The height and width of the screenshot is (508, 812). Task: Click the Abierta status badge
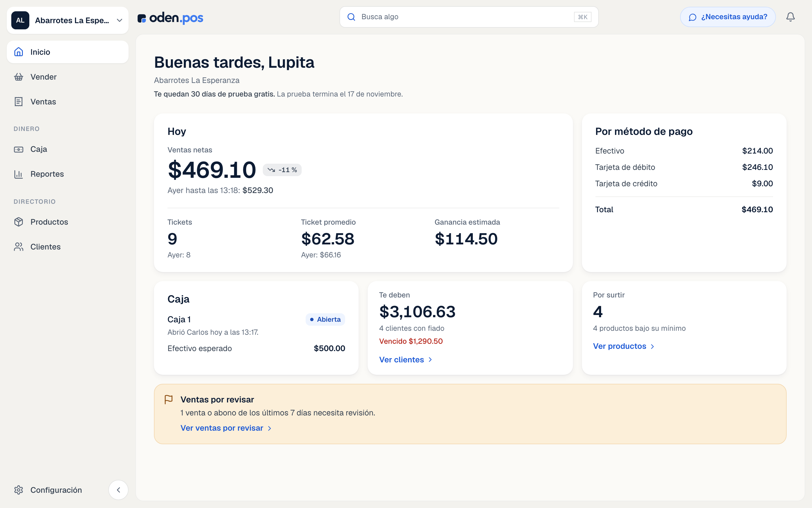[x=325, y=319]
